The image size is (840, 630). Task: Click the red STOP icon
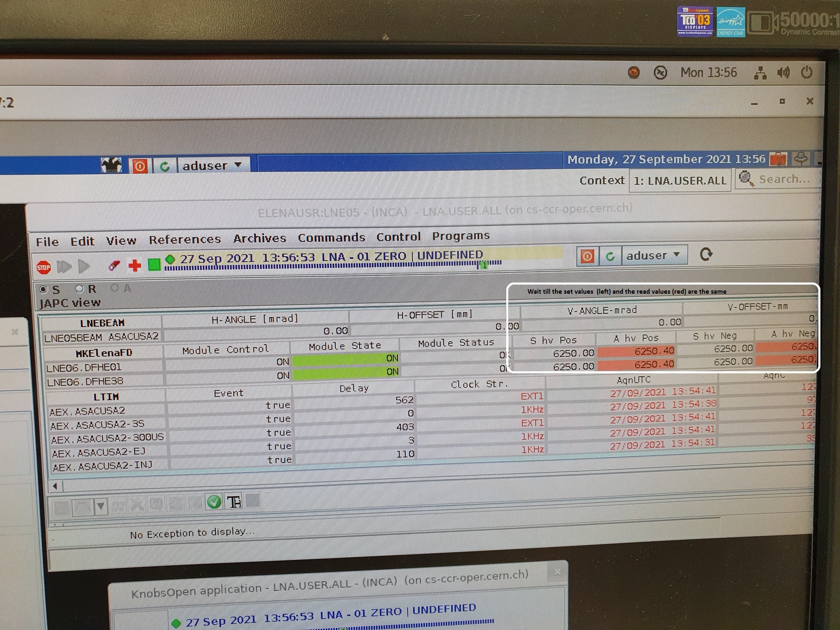[44, 267]
